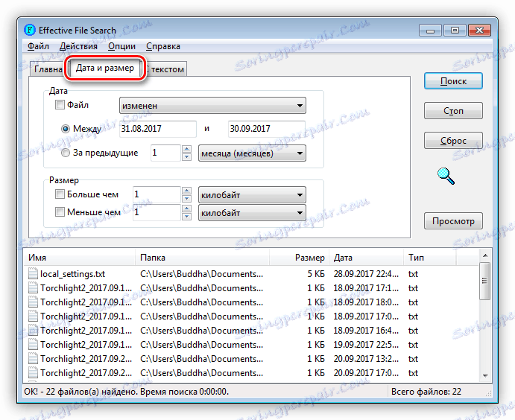This screenshot has height=420, width=515.
Task: Decrease the Меньше чем size value
Action: point(186,216)
